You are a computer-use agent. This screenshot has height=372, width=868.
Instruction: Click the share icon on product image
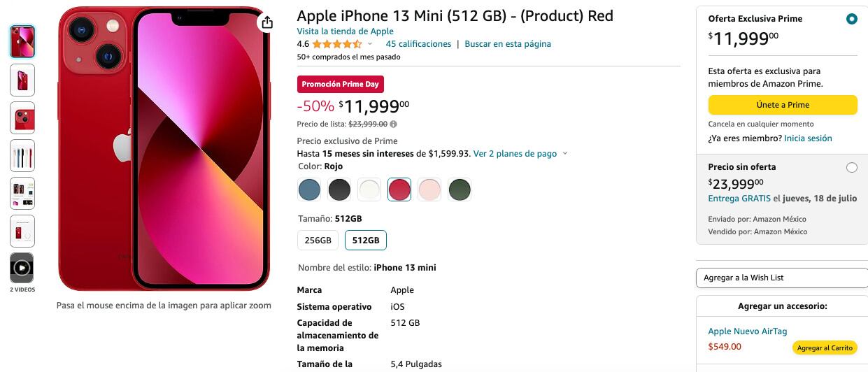266,22
